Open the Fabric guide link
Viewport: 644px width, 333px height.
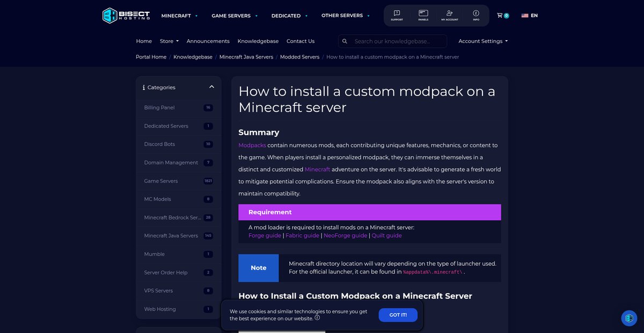coord(302,236)
